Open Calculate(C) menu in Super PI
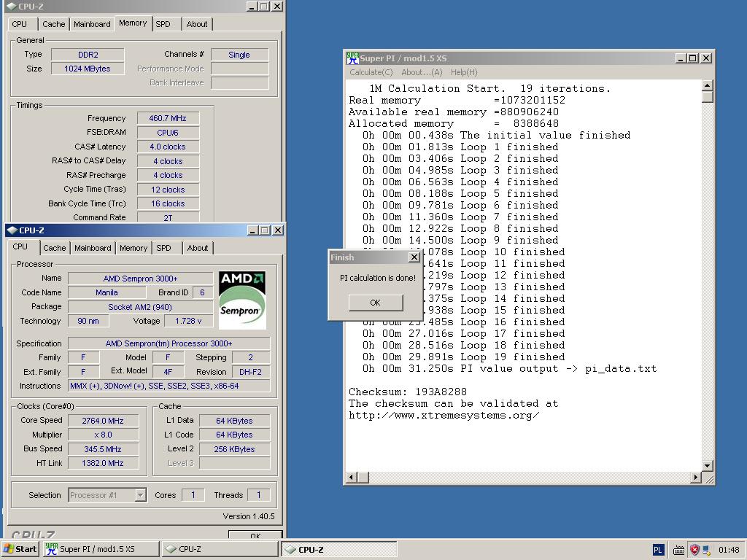Screen dimensions: 747x560 371,72
